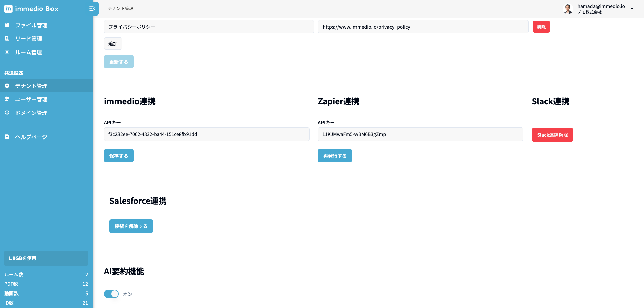
Task: Click the privacy policy URL field
Action: click(x=423, y=27)
